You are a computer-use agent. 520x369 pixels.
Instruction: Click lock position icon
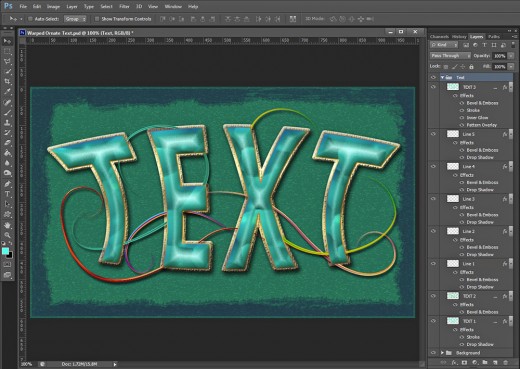[463, 67]
